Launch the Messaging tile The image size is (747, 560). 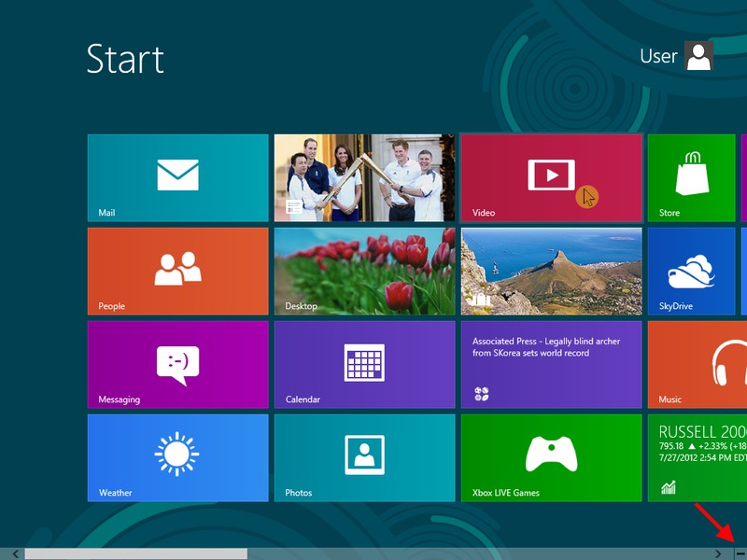177,364
